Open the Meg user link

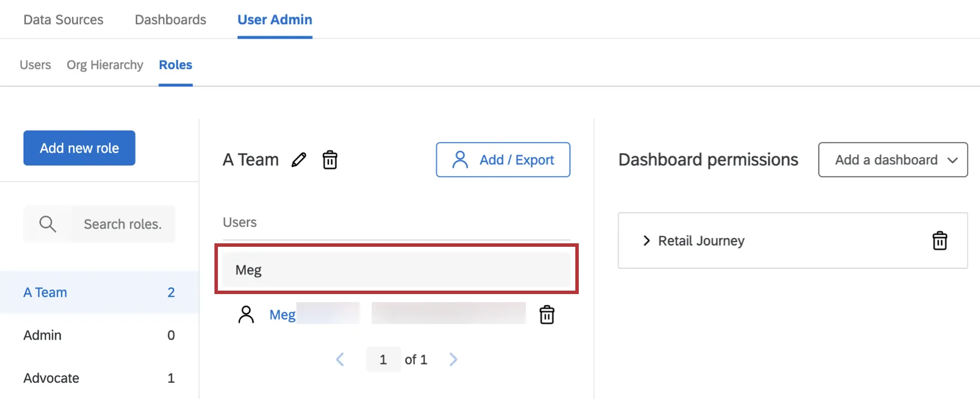[282, 314]
